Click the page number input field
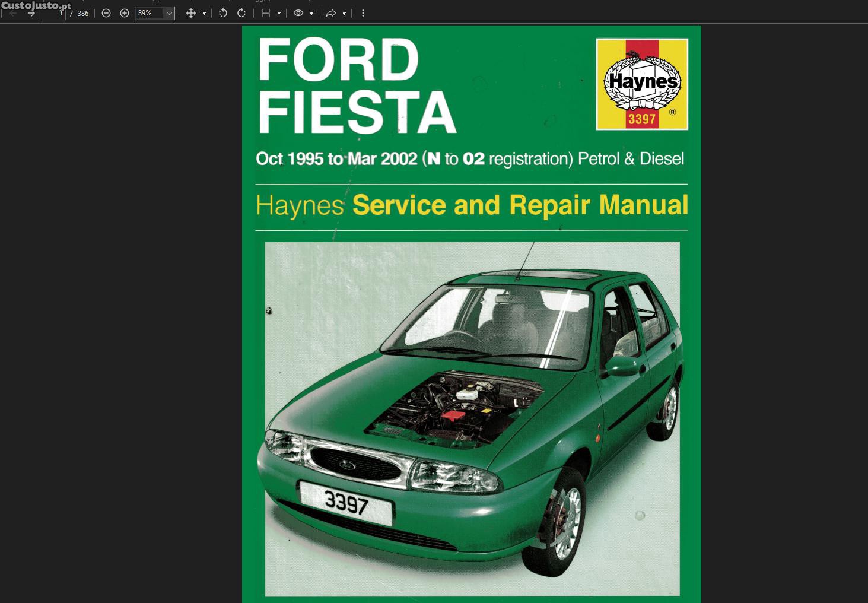Viewport: 868px width, 603px height. 53,13
